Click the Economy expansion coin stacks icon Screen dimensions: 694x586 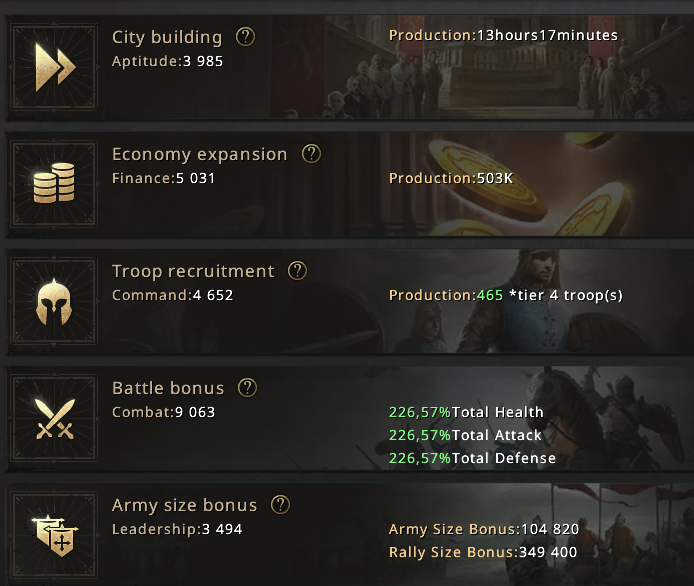(x=54, y=183)
